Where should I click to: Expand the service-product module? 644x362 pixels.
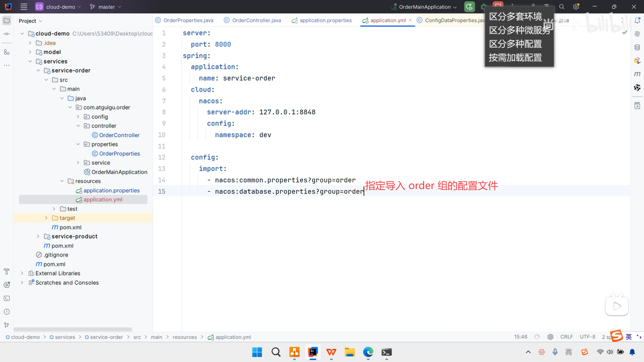(38, 236)
